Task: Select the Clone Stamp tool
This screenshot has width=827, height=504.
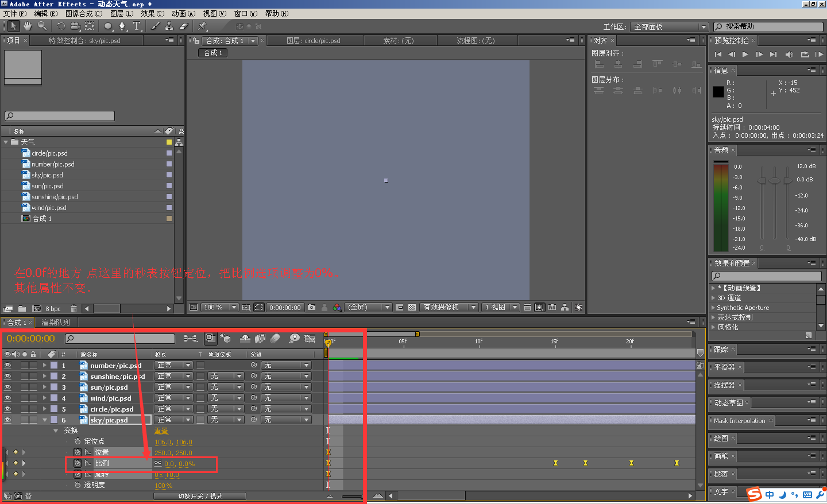Action: click(169, 26)
